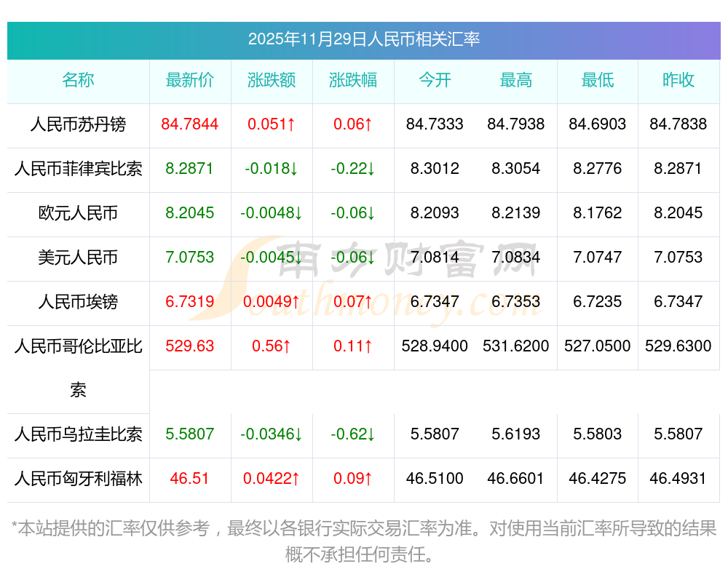Select change amount -0.0048↓

(271, 212)
